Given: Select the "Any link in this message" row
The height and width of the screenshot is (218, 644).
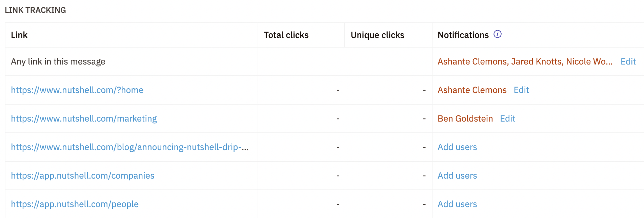Looking at the screenshot, I should click(58, 61).
